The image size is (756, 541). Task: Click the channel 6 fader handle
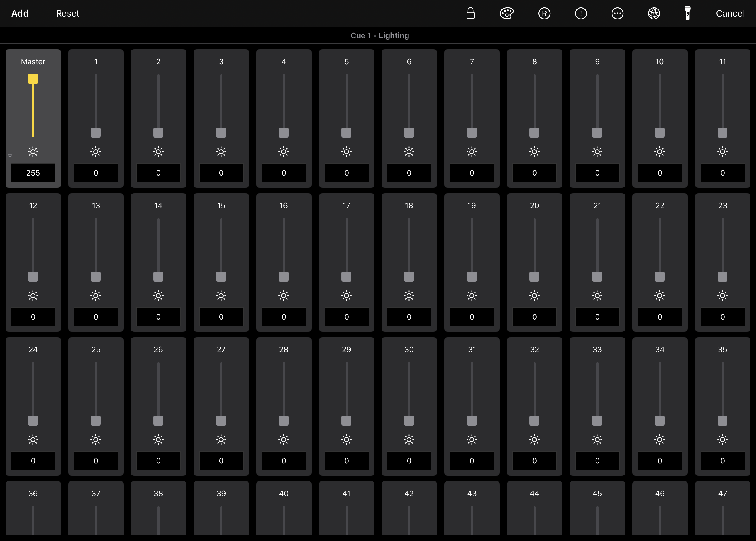(x=409, y=133)
